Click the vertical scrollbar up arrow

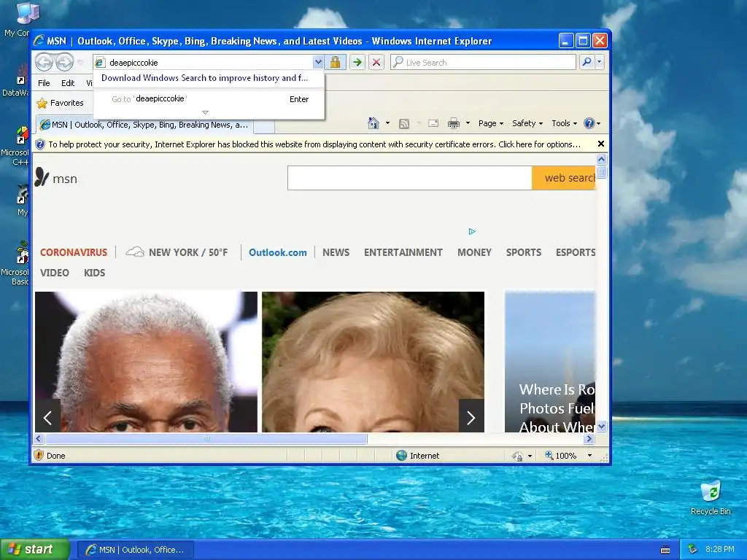pyautogui.click(x=601, y=160)
